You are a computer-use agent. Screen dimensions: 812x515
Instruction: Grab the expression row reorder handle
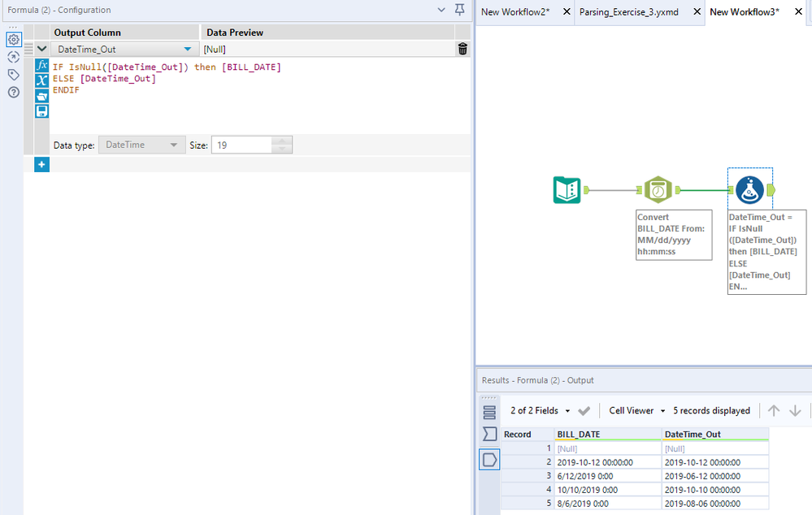28,50
